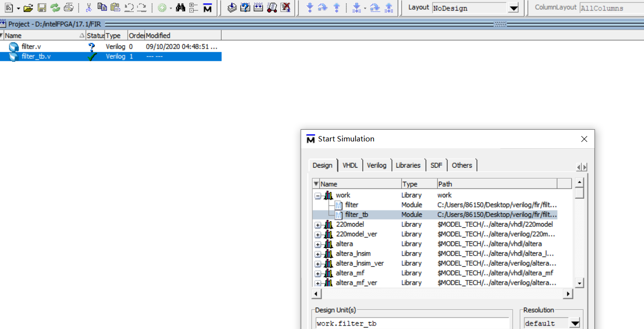Viewport: 644px width, 329px height.
Task: Click the Open folder toolbar icon
Action: pyautogui.click(x=28, y=8)
